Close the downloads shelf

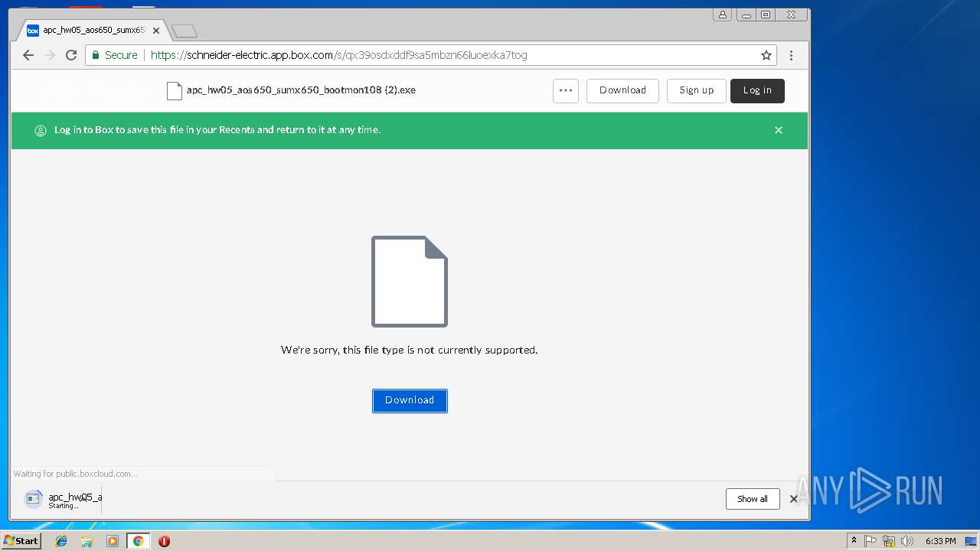click(794, 499)
